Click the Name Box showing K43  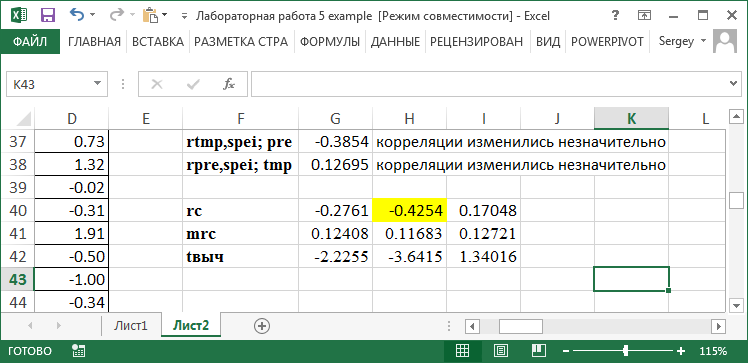click(50, 84)
